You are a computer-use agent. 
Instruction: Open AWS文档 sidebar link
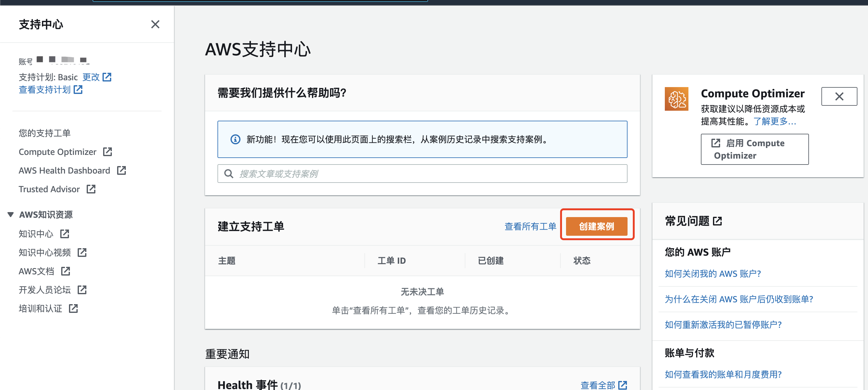(x=36, y=271)
